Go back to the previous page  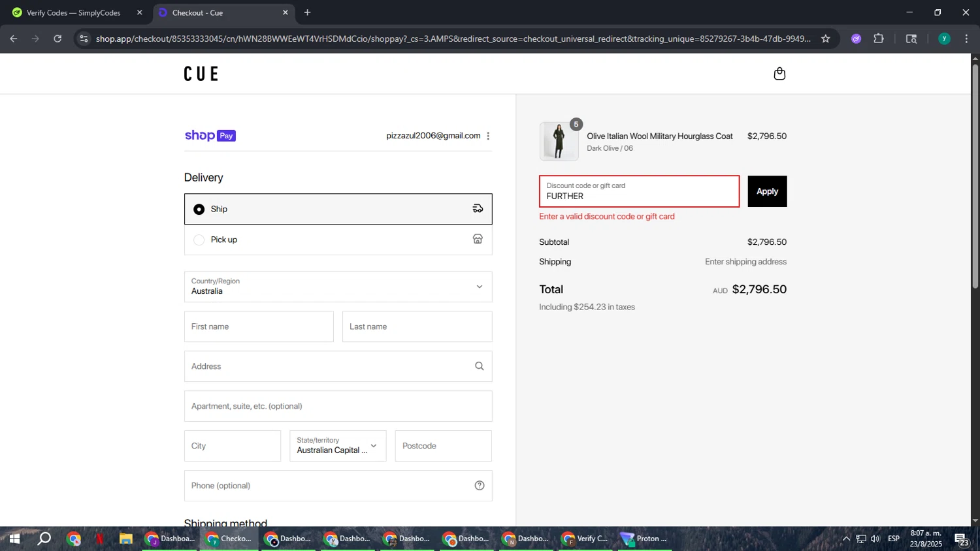(x=14, y=39)
